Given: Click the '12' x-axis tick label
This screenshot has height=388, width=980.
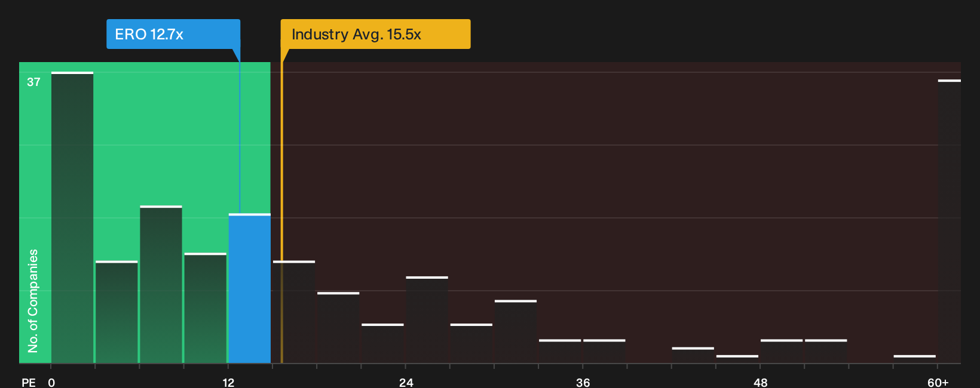Looking at the screenshot, I should coord(228,382).
